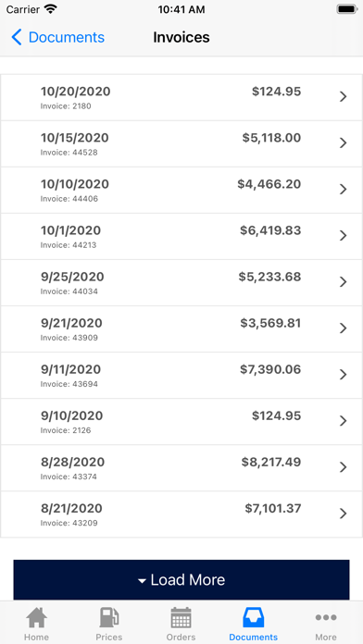The height and width of the screenshot is (644, 363).
Task: Select the $3,569.81 invoice amount
Action: [x=270, y=323]
